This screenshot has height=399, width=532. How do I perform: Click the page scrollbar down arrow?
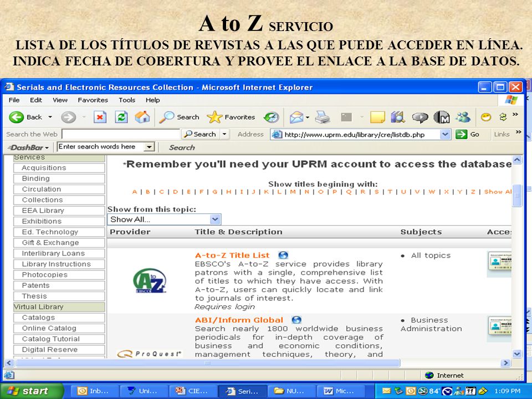click(x=516, y=354)
